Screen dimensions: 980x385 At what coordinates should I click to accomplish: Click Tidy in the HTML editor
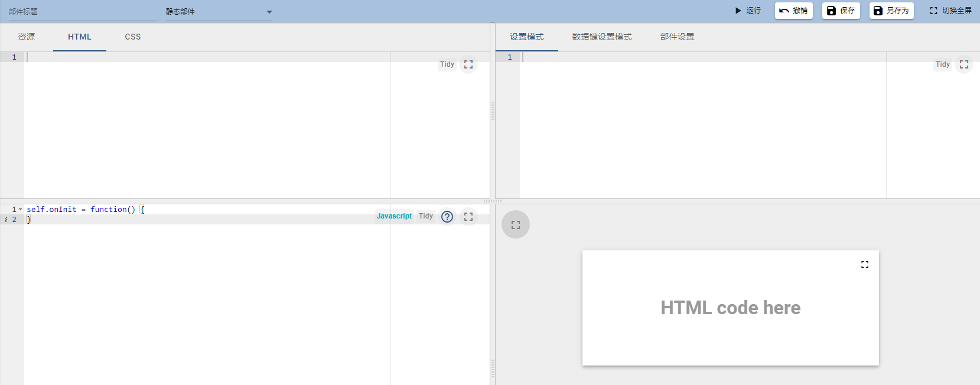click(447, 64)
